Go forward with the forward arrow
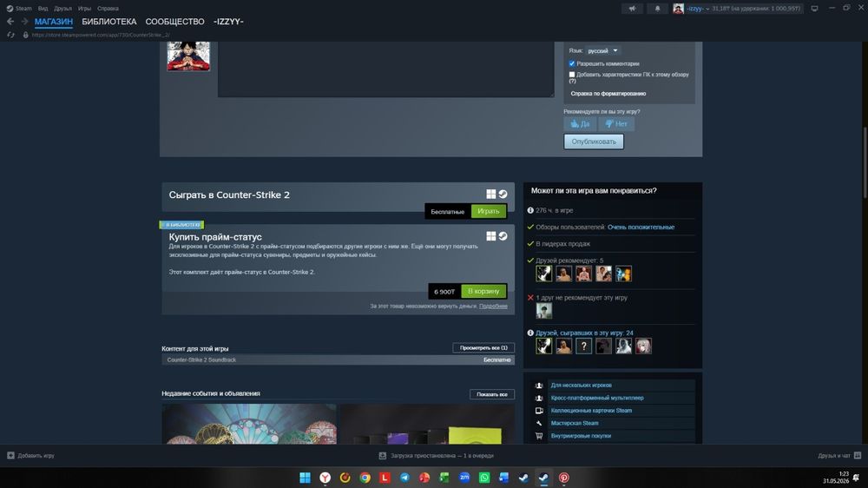868x488 pixels. [24, 22]
